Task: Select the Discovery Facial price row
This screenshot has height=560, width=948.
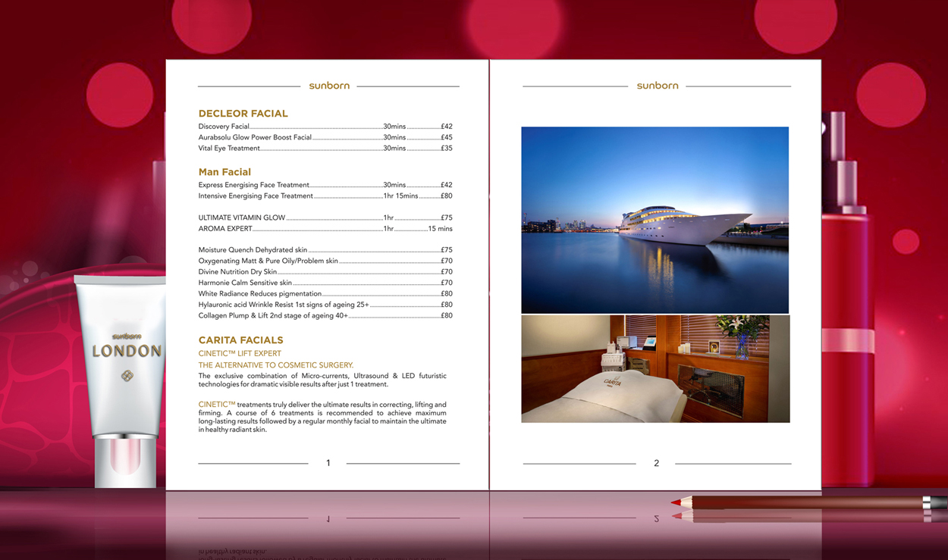Action: click(325, 127)
